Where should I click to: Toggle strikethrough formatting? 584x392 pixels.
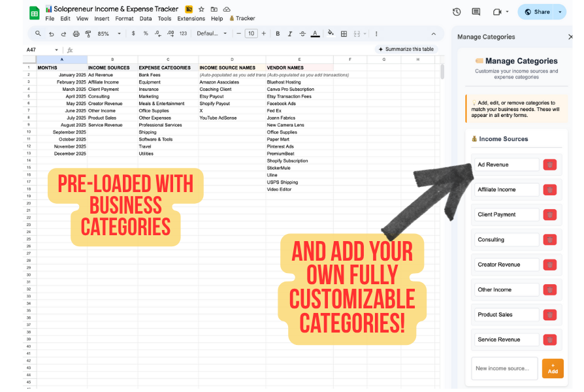302,33
